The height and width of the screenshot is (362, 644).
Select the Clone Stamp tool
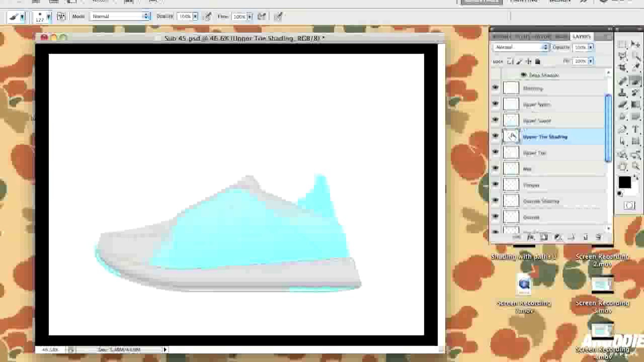pos(622,93)
